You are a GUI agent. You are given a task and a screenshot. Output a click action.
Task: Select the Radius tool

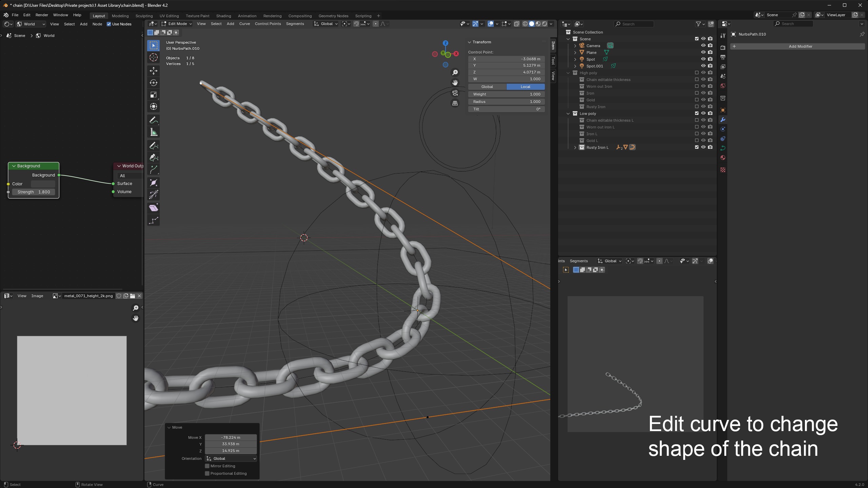153,183
